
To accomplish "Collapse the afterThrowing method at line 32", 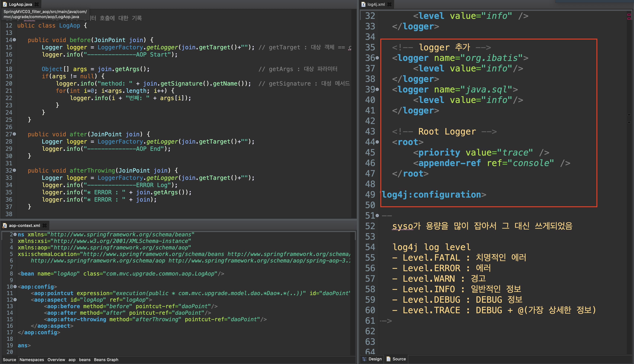I will [x=15, y=170].
